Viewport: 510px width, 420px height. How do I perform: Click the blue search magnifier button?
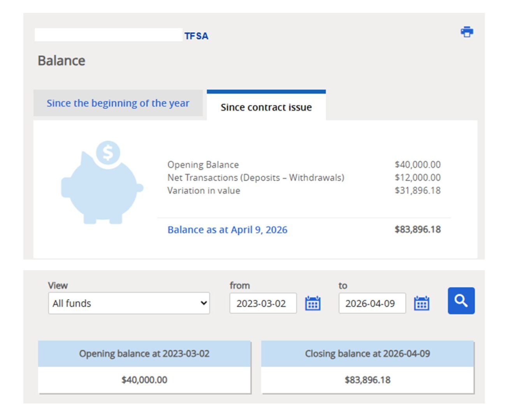(461, 301)
